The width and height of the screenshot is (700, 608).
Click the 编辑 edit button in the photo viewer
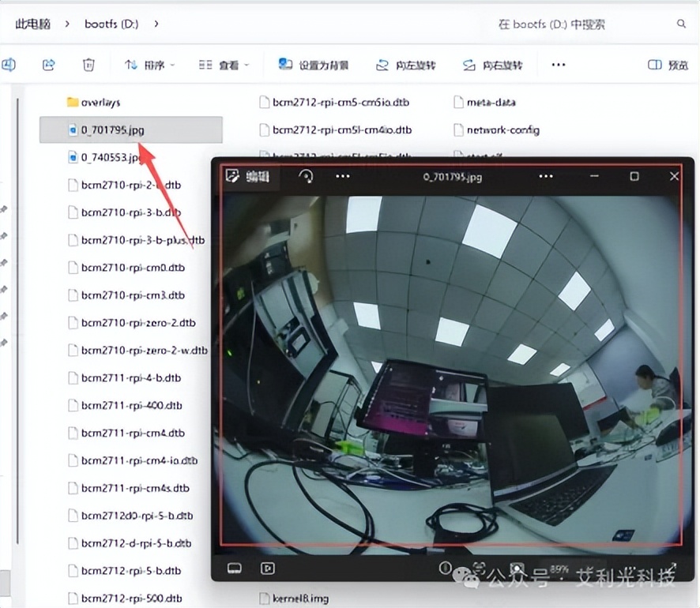pyautogui.click(x=248, y=176)
